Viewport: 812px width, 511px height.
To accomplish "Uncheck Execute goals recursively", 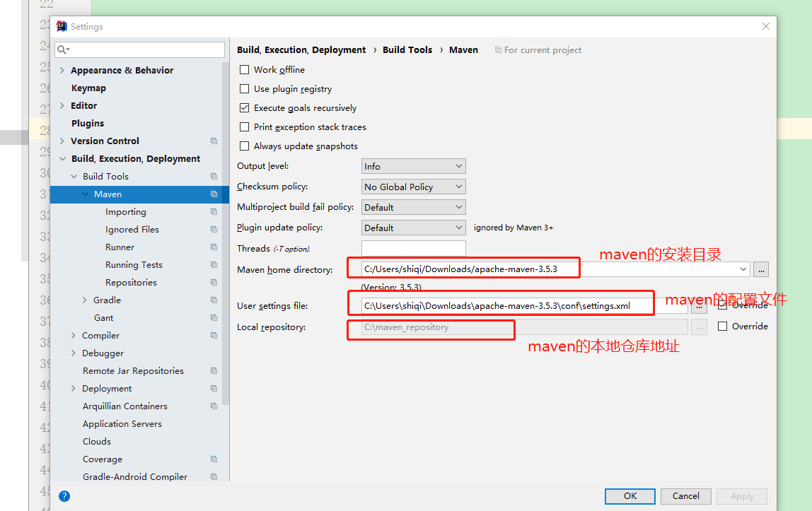I will (245, 108).
